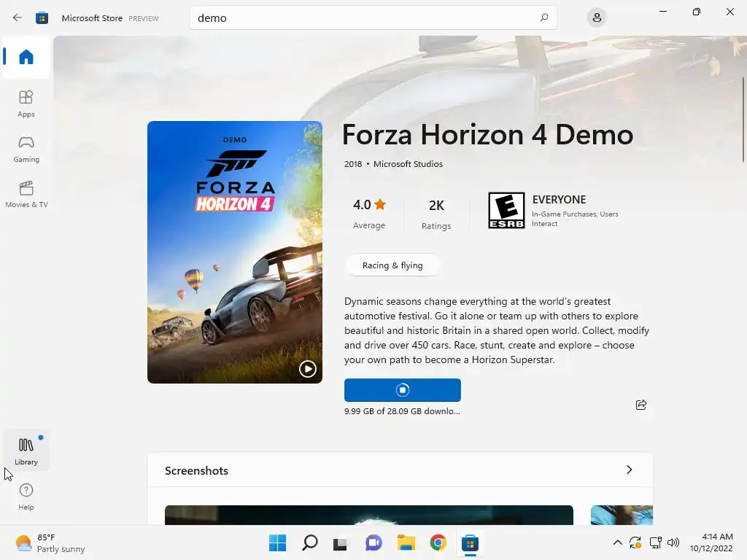The height and width of the screenshot is (560, 747).
Task: Select the Racing & flying category tag
Action: pyautogui.click(x=392, y=265)
